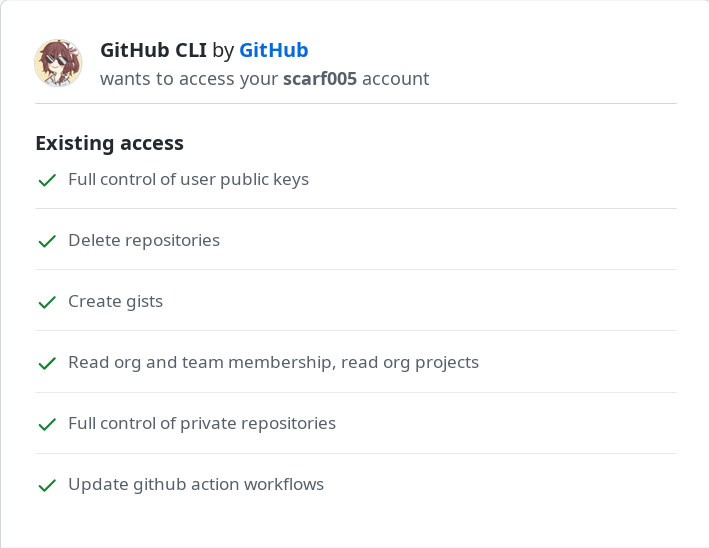Select Full control of private repositories

(202, 424)
